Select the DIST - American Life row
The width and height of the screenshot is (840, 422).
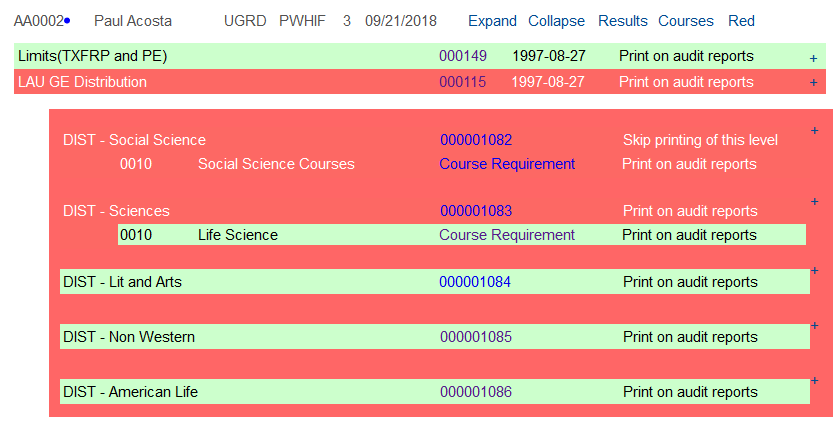434,391
